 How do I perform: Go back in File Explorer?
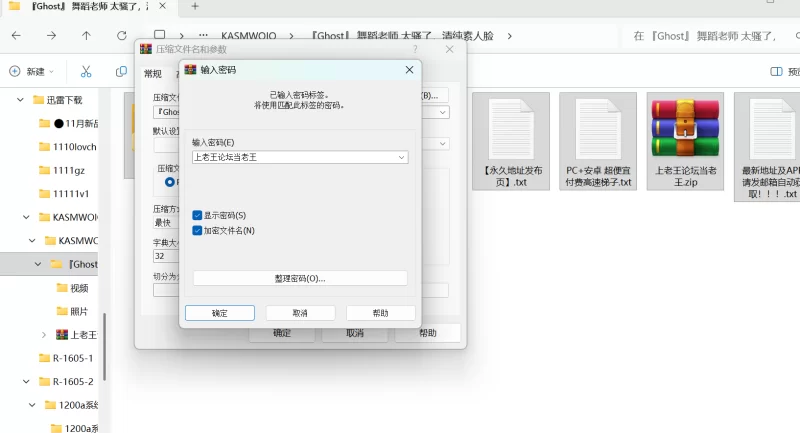(16, 36)
